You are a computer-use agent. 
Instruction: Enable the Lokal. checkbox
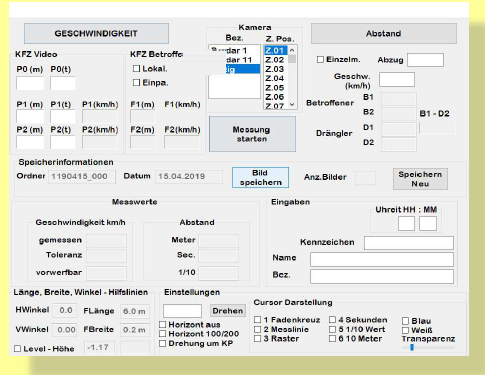click(x=136, y=68)
